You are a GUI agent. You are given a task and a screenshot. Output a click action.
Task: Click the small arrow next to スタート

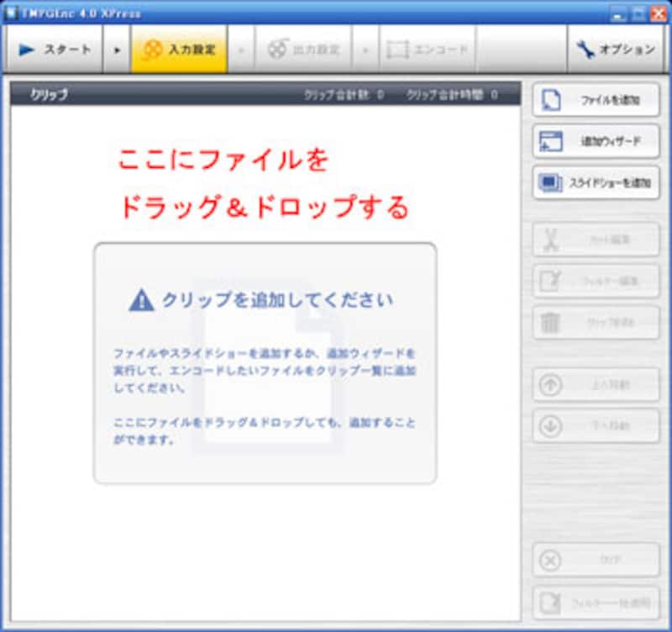pyautogui.click(x=117, y=50)
